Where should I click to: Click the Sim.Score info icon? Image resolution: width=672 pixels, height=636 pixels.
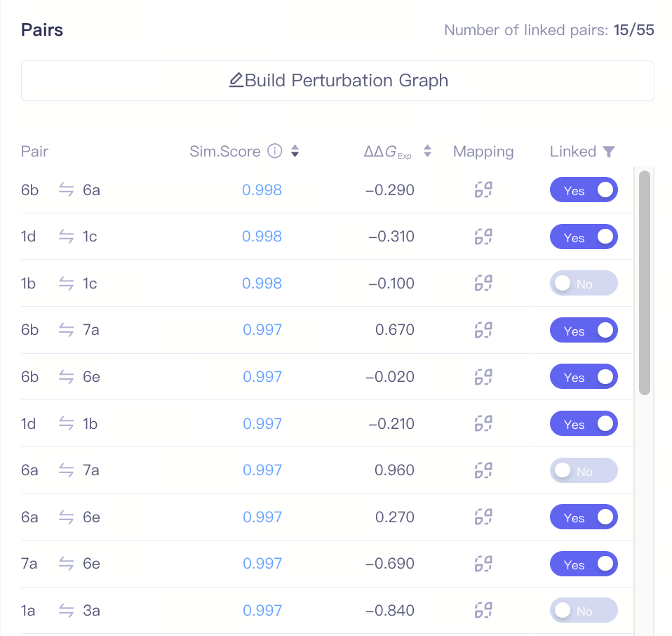point(275,151)
